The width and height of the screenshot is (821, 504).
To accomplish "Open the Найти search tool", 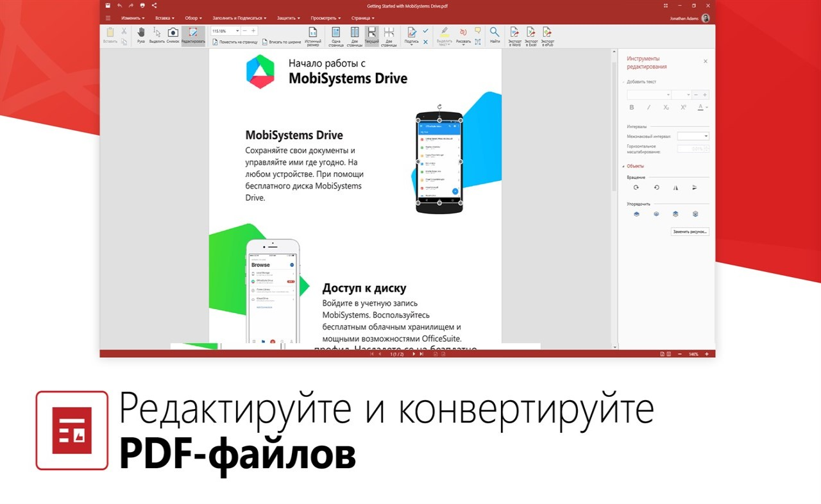I will [495, 35].
